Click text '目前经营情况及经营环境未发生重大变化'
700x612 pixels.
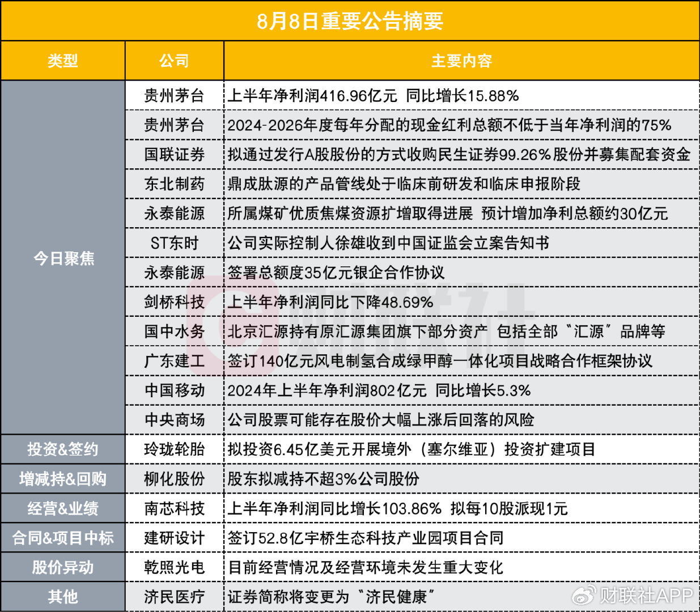(366, 567)
